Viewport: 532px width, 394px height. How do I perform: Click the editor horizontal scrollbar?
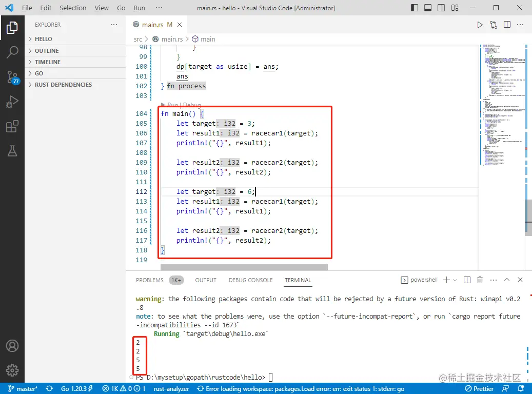coord(244,267)
